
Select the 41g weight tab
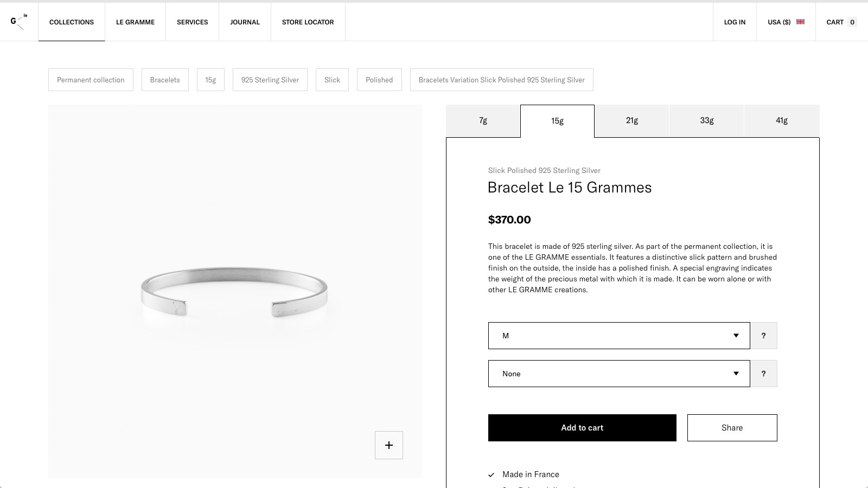(x=781, y=121)
